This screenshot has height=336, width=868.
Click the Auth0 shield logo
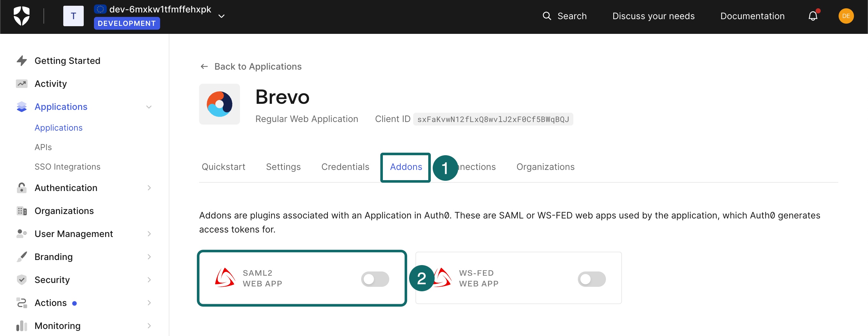[21, 15]
